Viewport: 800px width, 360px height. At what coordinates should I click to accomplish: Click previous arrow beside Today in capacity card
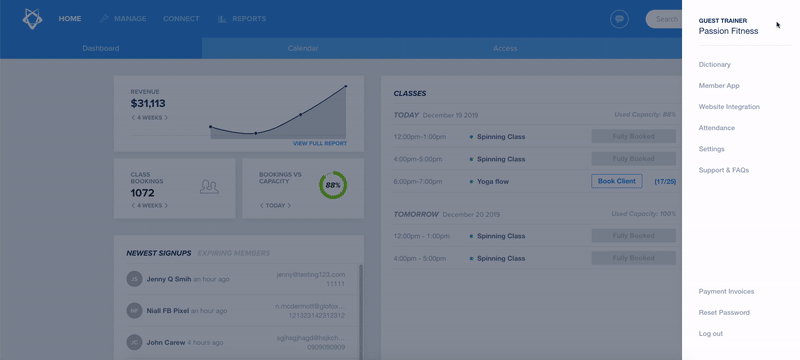262,206
